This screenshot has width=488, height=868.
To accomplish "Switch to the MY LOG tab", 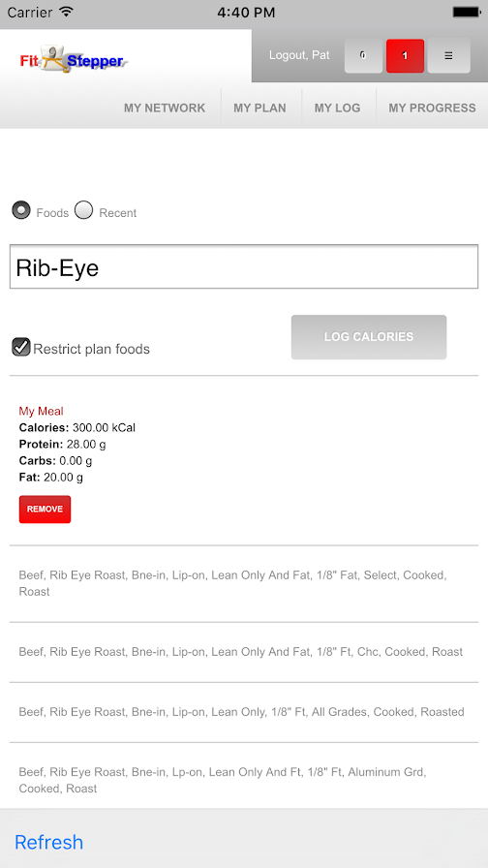I will (x=338, y=108).
